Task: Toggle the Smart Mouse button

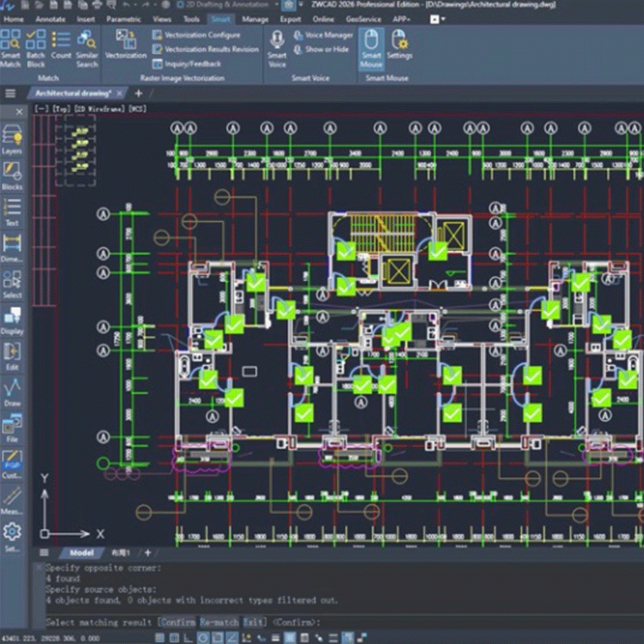Action: 372,48
